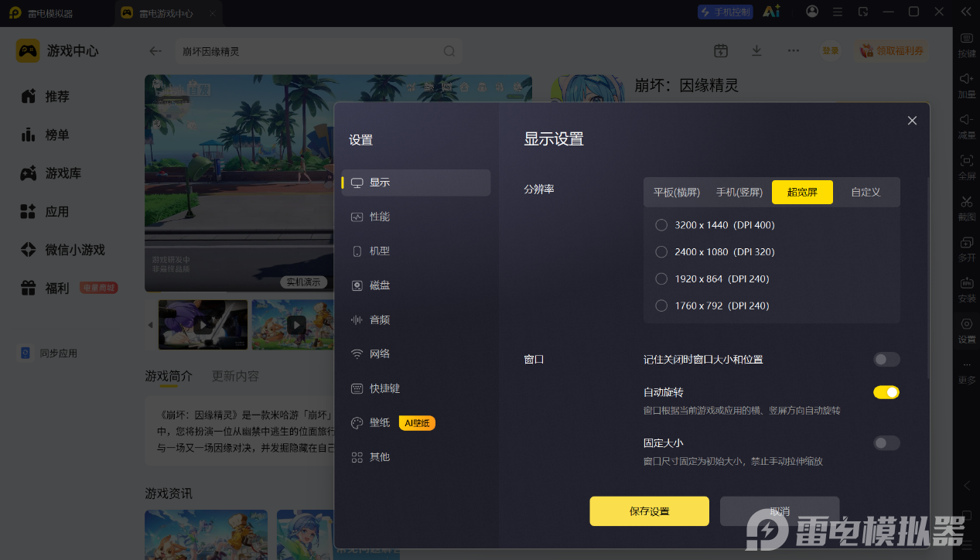Switch to 平板(横屏) resolution tab
This screenshot has width=980, height=560.
click(x=677, y=192)
